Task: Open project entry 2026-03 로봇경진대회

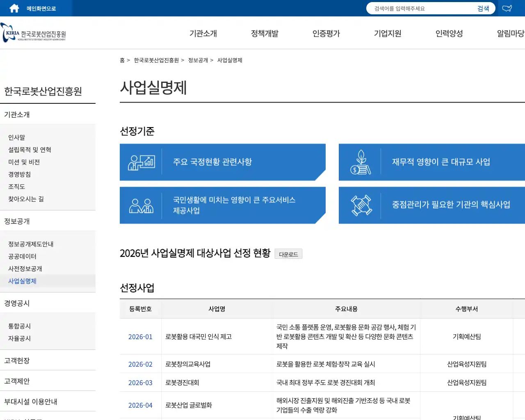Action: (x=140, y=382)
